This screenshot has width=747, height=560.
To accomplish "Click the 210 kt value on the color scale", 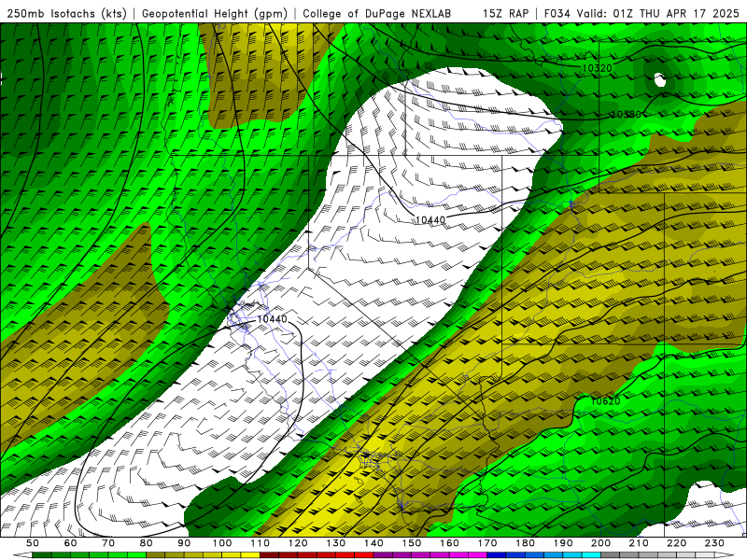I will point(639,543).
